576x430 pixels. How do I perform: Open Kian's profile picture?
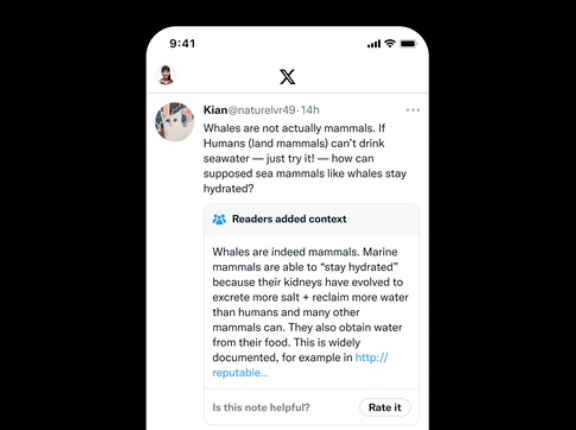[x=174, y=122]
